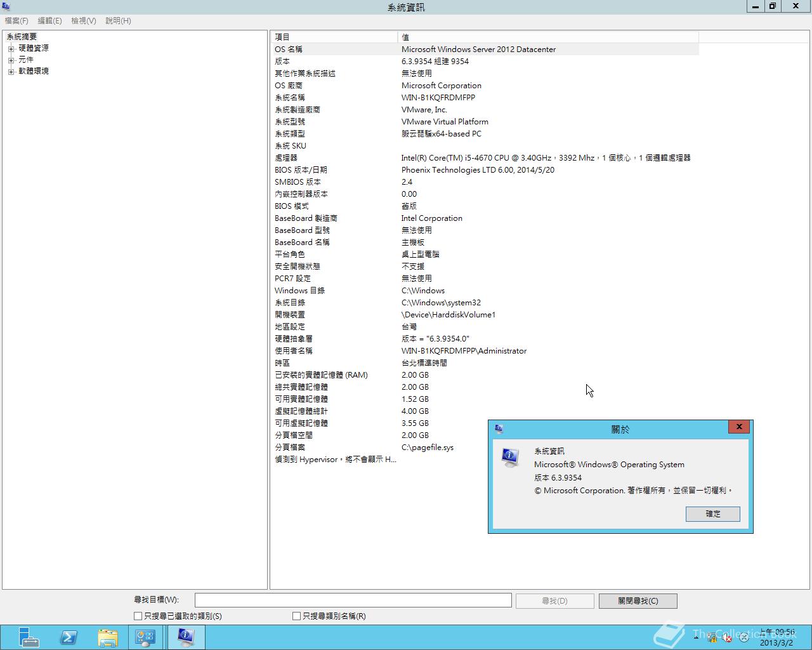Select the C:\pagefile.sys value
Screen dimensions: 812x650
pos(428,447)
